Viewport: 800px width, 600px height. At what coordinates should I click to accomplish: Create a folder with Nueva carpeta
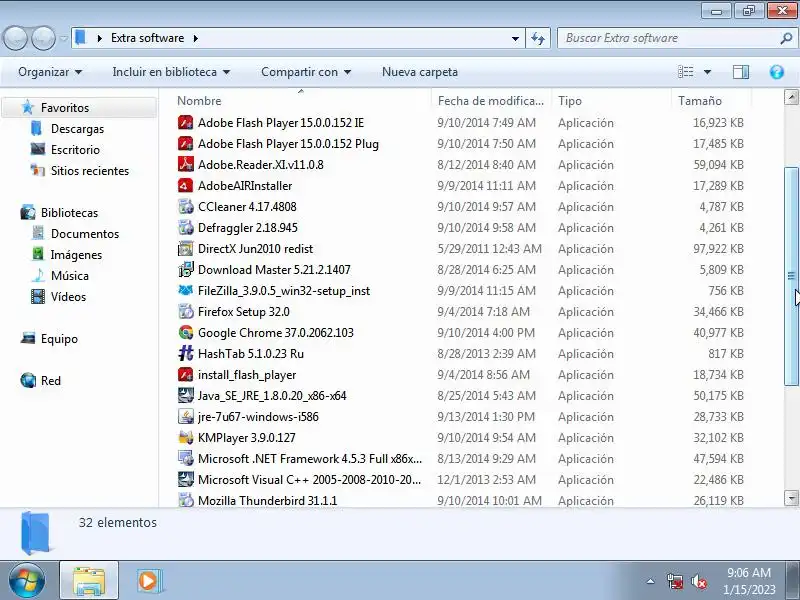420,72
